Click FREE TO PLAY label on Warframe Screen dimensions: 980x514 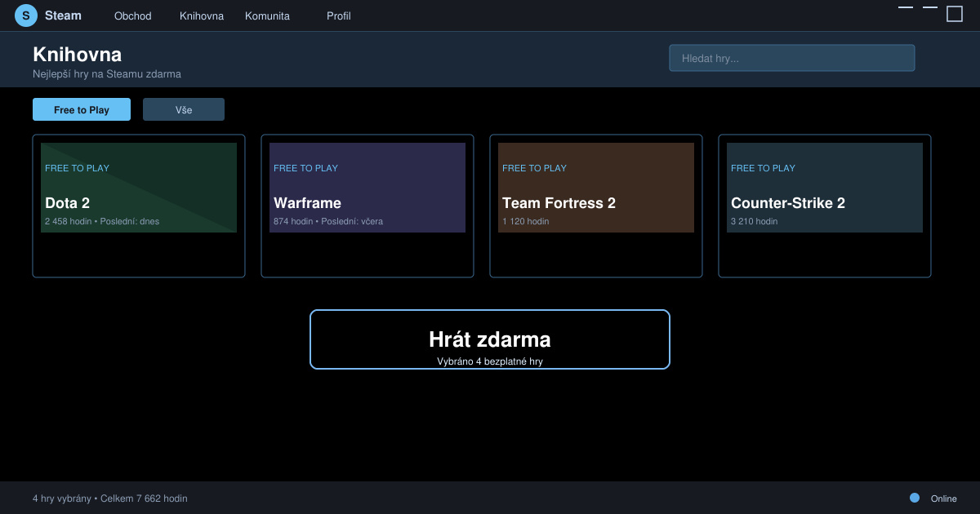305,168
